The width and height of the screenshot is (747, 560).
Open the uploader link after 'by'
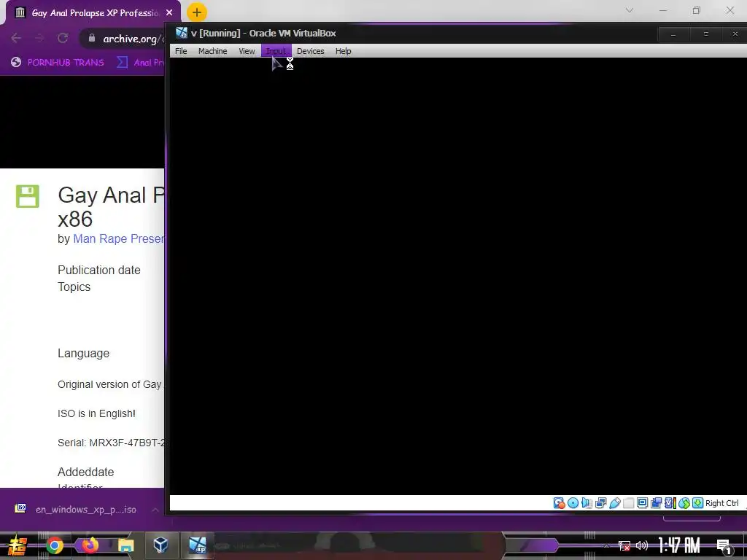[x=119, y=238]
